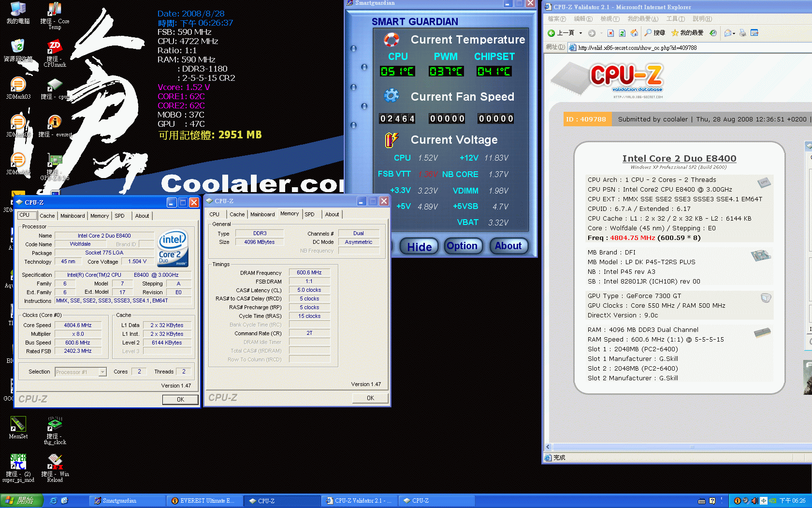Click Freq 4804.75 MHz text in validator
The image size is (812, 508).
(x=644, y=238)
